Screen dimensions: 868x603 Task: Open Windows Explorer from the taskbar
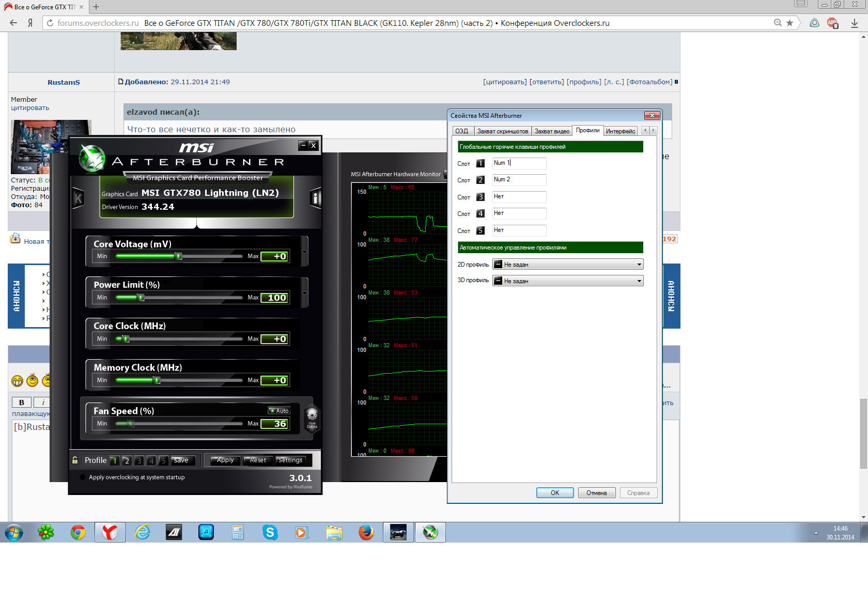334,532
